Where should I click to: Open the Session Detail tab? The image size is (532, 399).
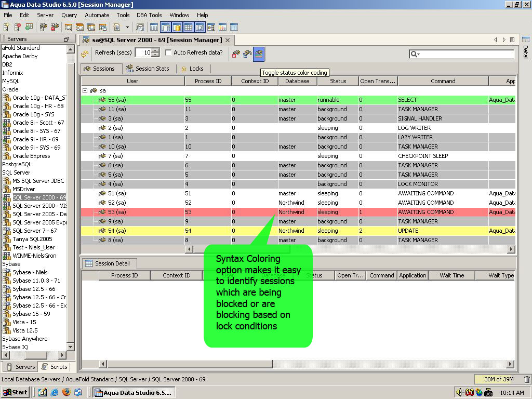point(109,263)
